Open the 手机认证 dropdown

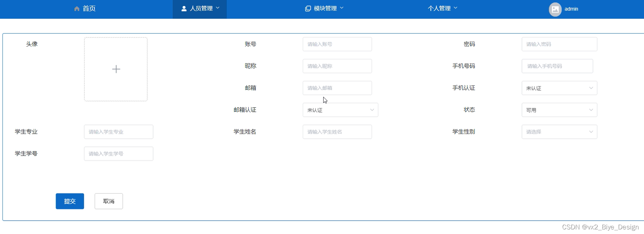pyautogui.click(x=559, y=88)
